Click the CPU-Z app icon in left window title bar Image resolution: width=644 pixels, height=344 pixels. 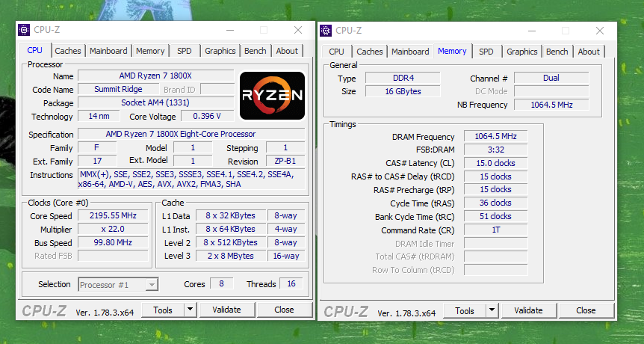pyautogui.click(x=24, y=30)
